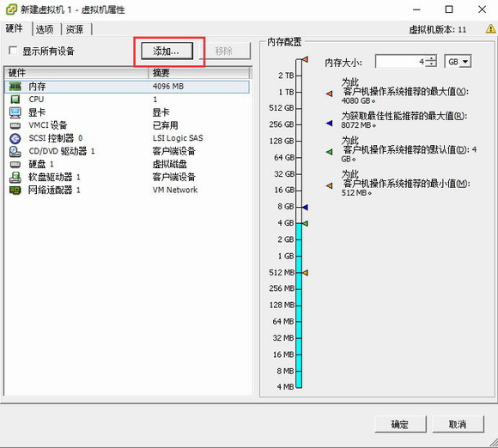Screen dimensions: 498x448
Task: Enable the 显示所有设备 checkbox
Action: (x=13, y=51)
